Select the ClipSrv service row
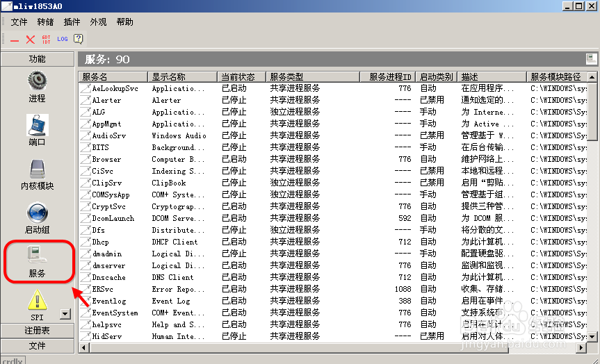Screen dimensions: 600x364 (332, 183)
